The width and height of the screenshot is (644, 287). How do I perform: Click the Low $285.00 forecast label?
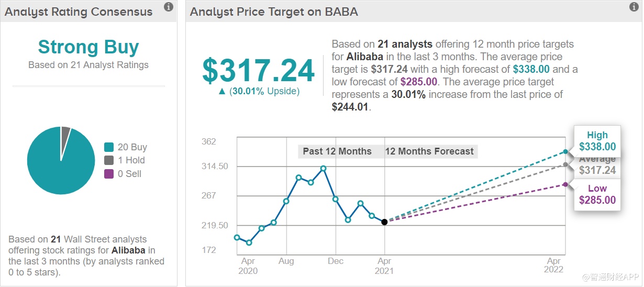(x=597, y=194)
